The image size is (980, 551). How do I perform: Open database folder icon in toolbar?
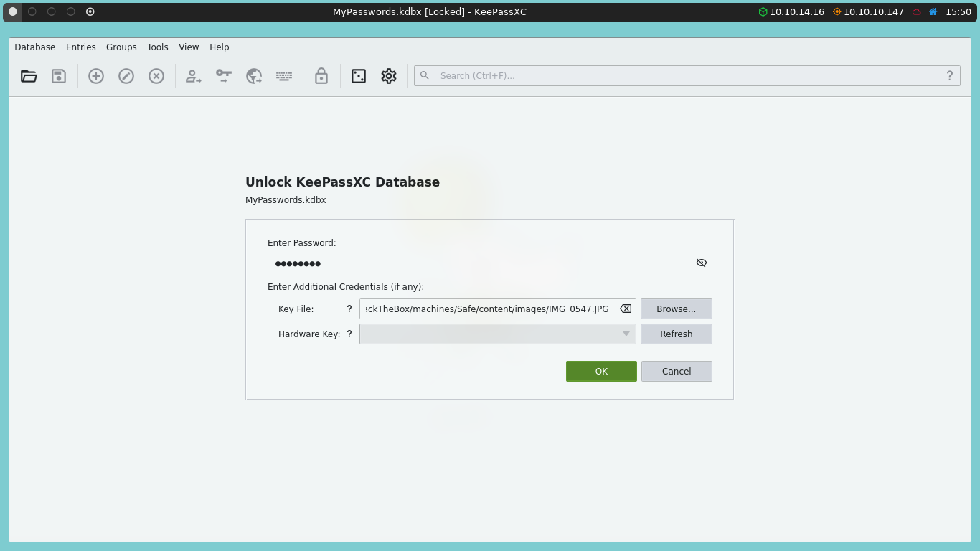tap(29, 76)
